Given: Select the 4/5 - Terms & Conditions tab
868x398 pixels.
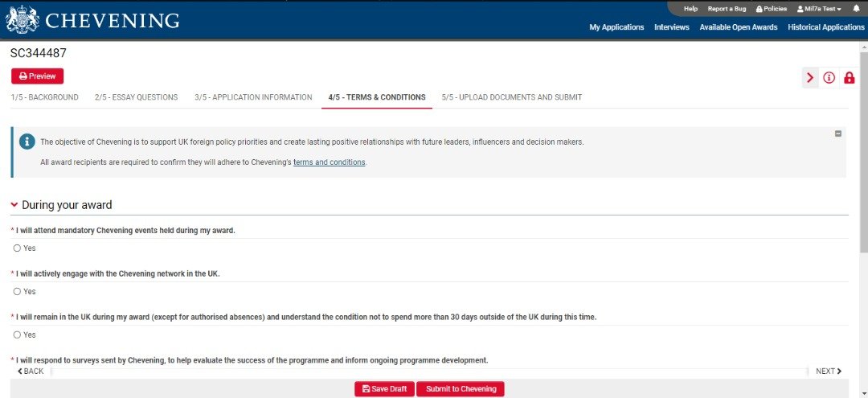Looking at the screenshot, I should (x=377, y=97).
